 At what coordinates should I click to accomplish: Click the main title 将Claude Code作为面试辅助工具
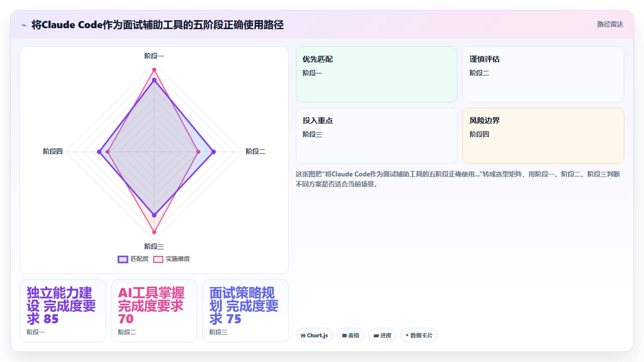tap(157, 25)
